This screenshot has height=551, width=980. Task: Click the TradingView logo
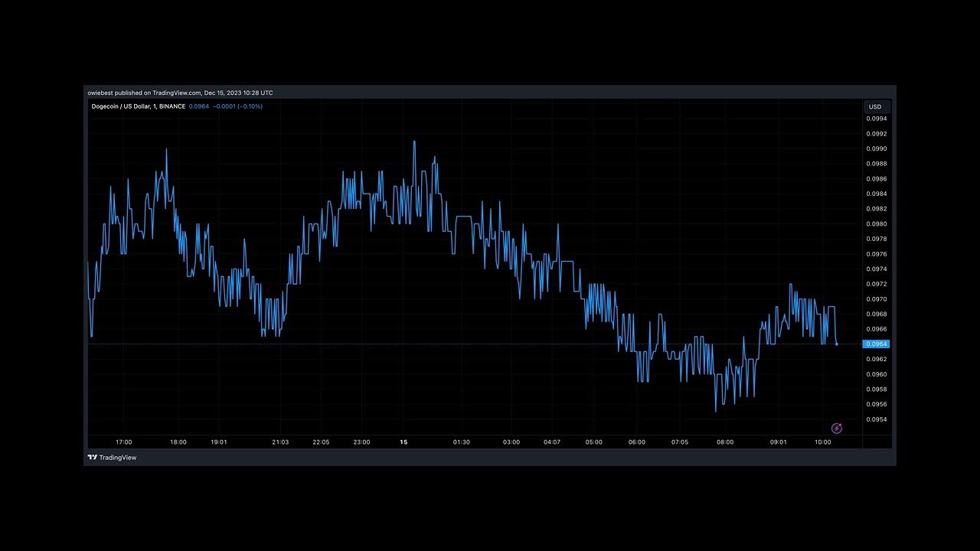point(112,458)
